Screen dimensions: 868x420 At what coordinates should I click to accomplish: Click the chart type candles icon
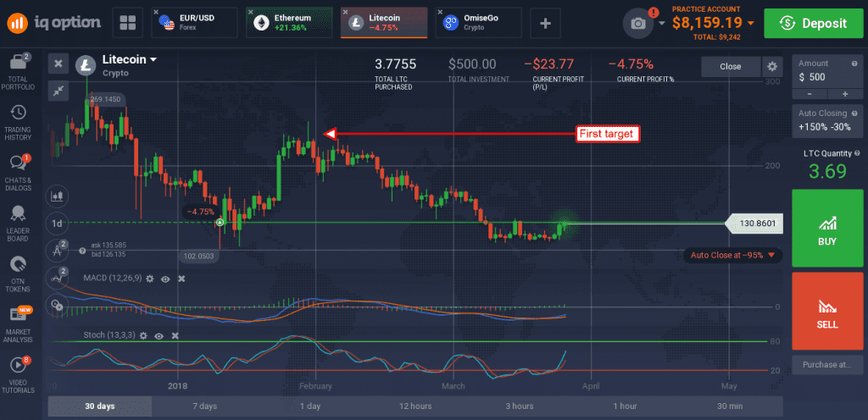point(57,196)
